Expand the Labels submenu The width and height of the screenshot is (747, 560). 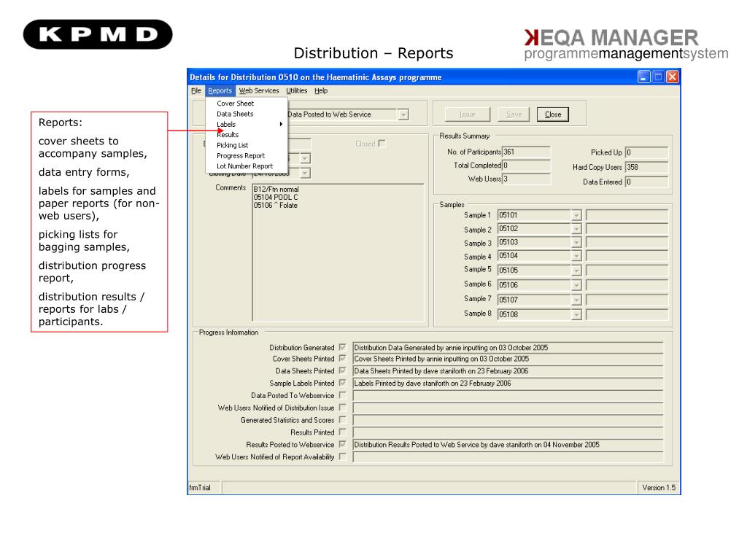coord(246,124)
